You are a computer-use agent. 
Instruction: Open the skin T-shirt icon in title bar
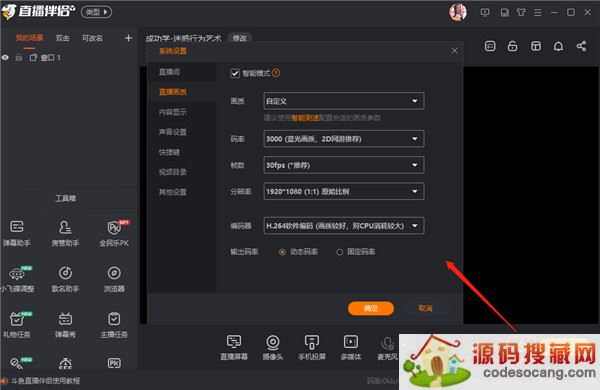521,12
